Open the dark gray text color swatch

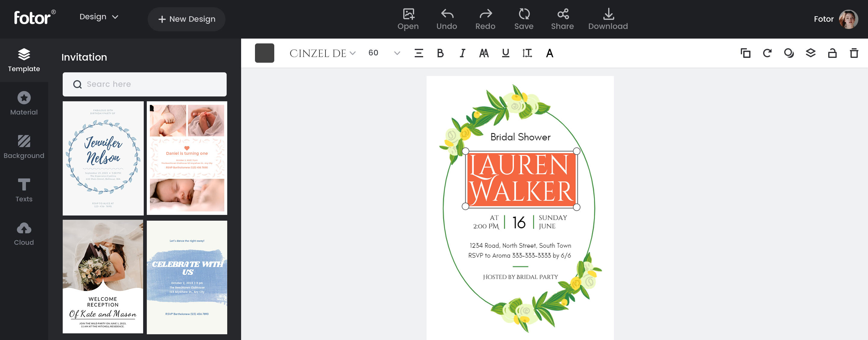point(265,53)
